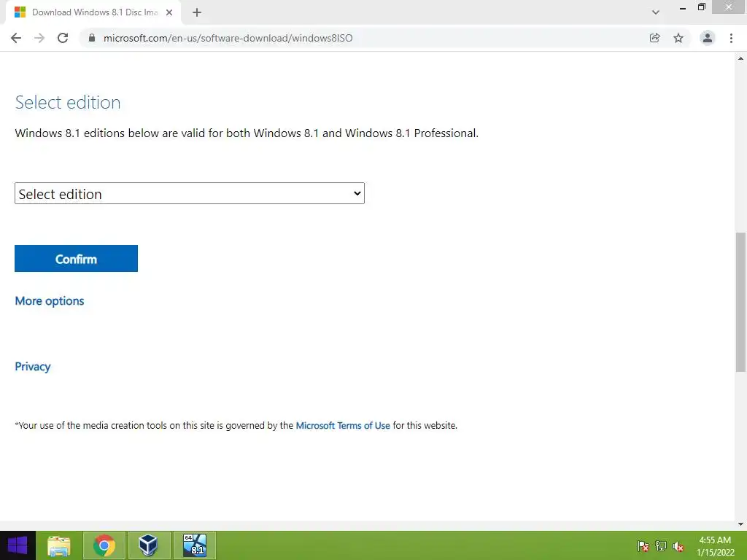Click the forward navigation arrow

coord(39,38)
